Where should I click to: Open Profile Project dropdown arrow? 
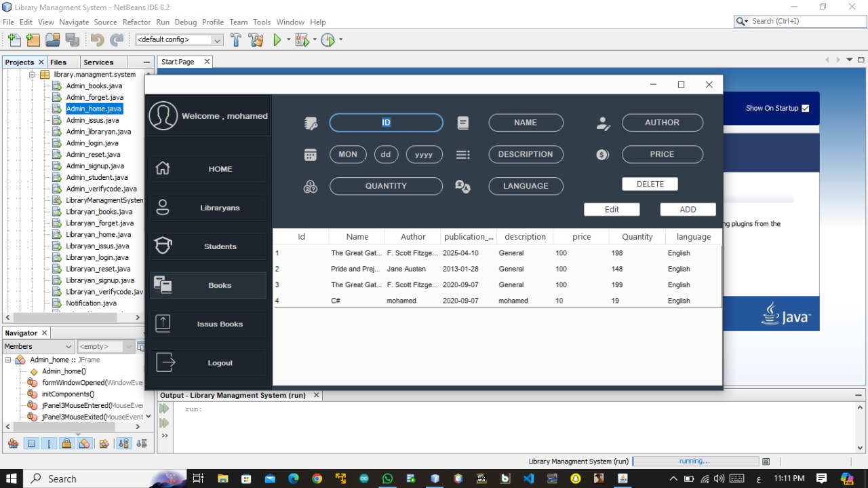click(x=340, y=40)
